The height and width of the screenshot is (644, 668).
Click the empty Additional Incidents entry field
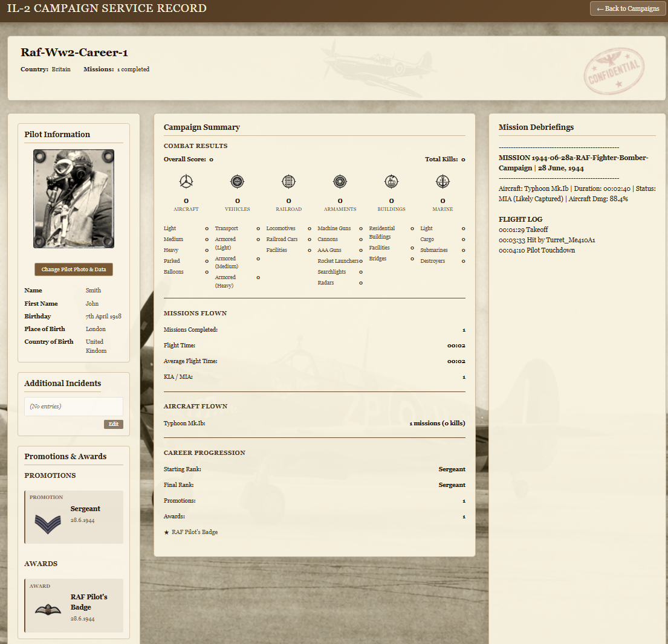74,407
